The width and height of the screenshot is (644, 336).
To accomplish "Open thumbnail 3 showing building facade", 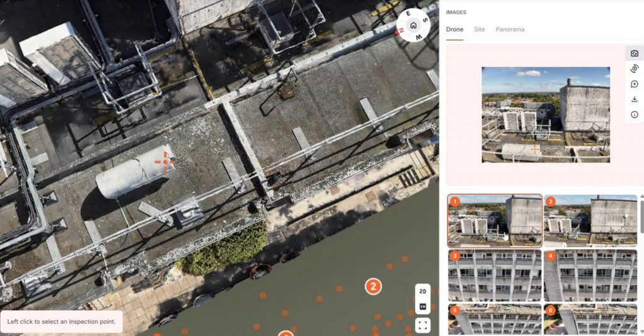I will pyautogui.click(x=494, y=276).
